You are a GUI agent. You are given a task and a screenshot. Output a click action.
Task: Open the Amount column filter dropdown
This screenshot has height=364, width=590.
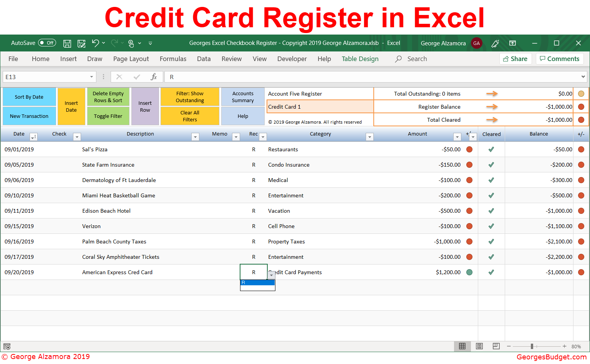coord(457,137)
